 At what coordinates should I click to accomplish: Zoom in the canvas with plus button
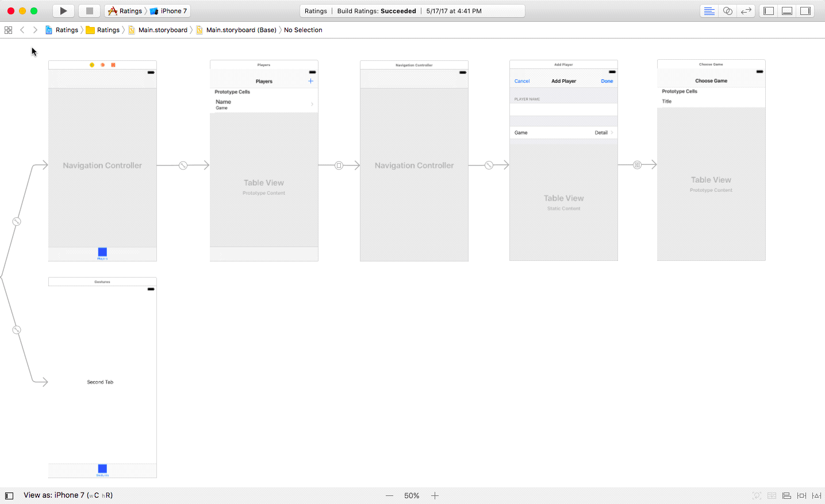point(435,495)
